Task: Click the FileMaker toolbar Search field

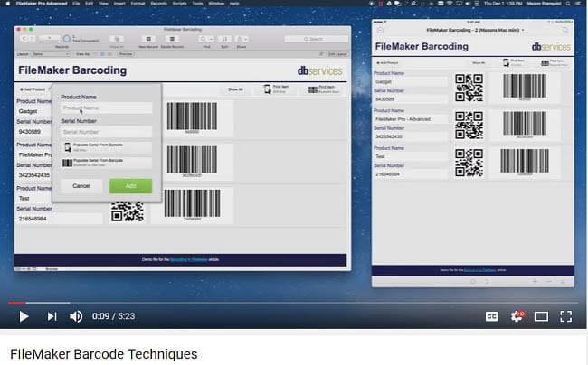Action: click(x=316, y=39)
